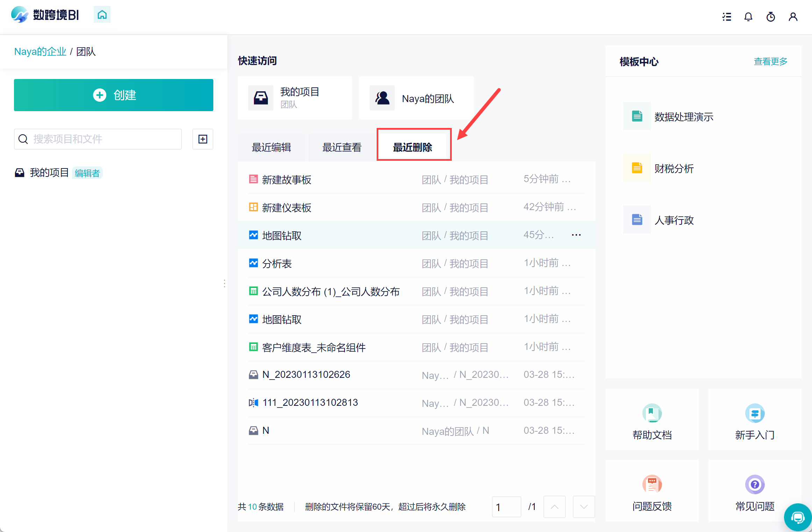The height and width of the screenshot is (532, 812).
Task: Click the add folder icon beside search
Action: 203,139
